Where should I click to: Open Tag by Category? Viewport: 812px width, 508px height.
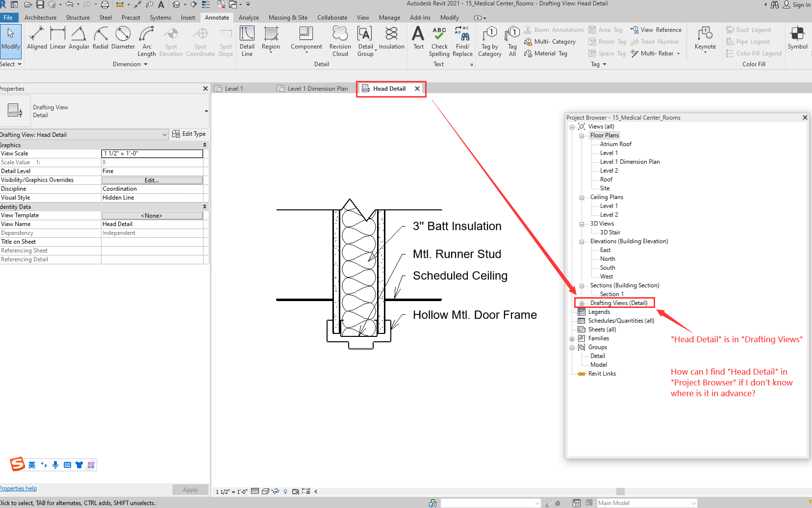pos(489,39)
